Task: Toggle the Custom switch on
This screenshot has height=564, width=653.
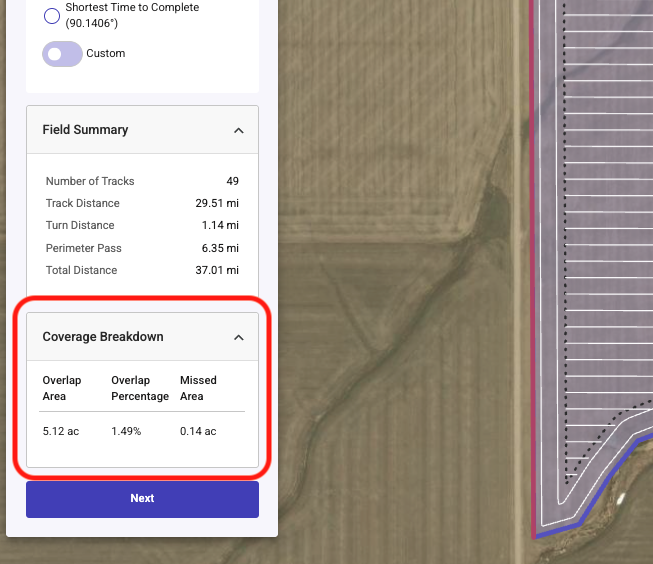Action: click(x=62, y=54)
